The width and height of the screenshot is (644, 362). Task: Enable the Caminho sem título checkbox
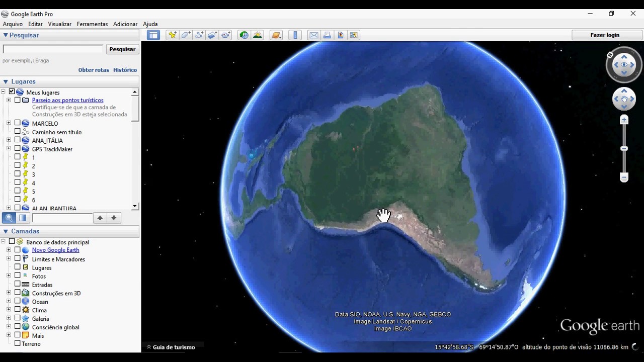[17, 131]
